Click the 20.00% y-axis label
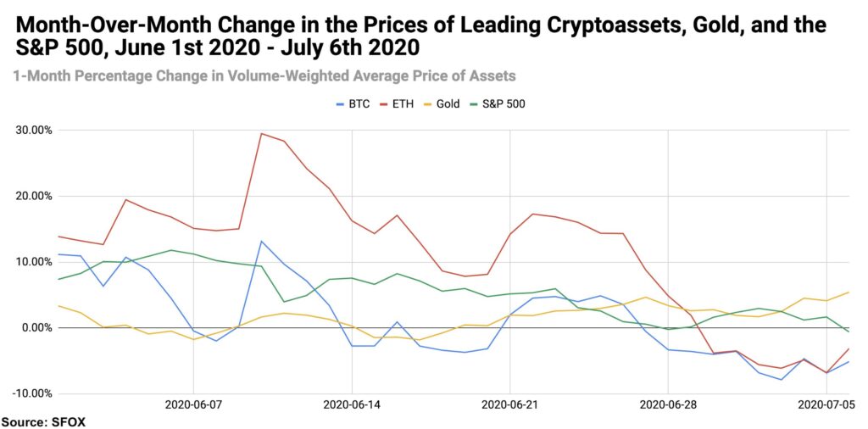Viewport: 868px width, 429px height. (x=36, y=196)
